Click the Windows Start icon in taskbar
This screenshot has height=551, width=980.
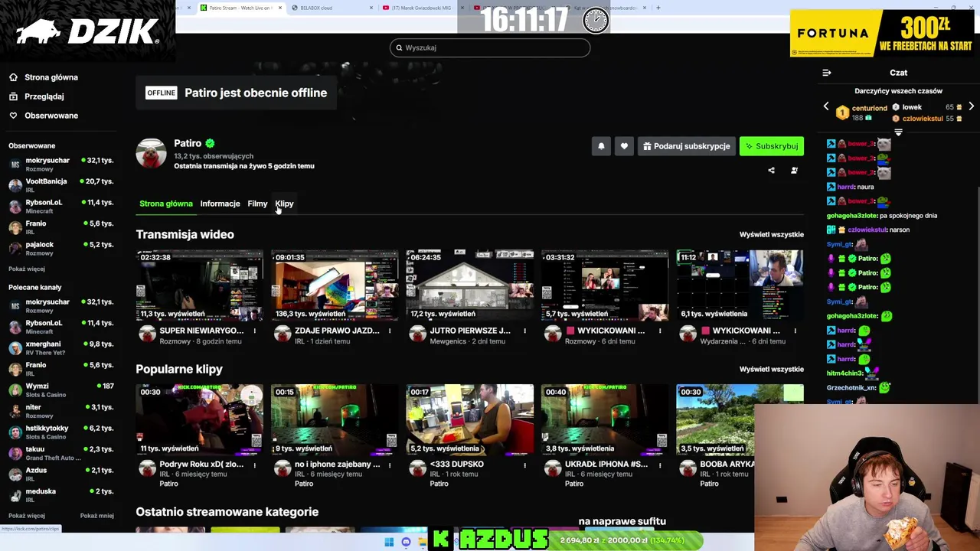(x=389, y=542)
